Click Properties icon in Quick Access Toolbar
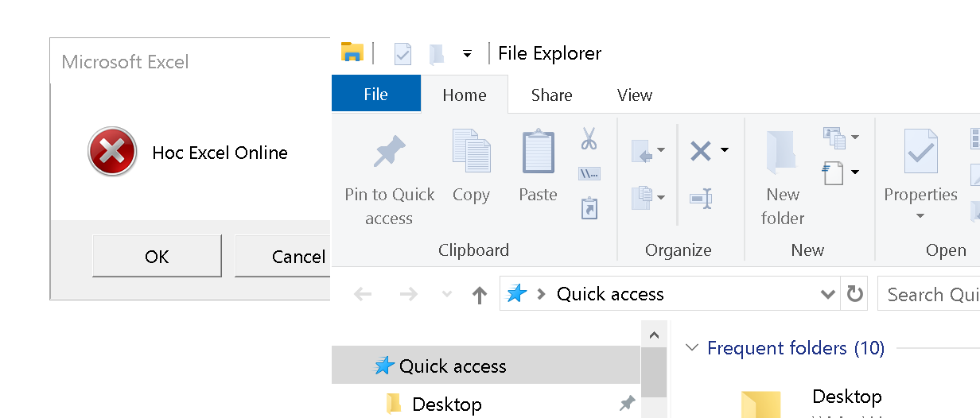The height and width of the screenshot is (418, 980). pos(402,53)
